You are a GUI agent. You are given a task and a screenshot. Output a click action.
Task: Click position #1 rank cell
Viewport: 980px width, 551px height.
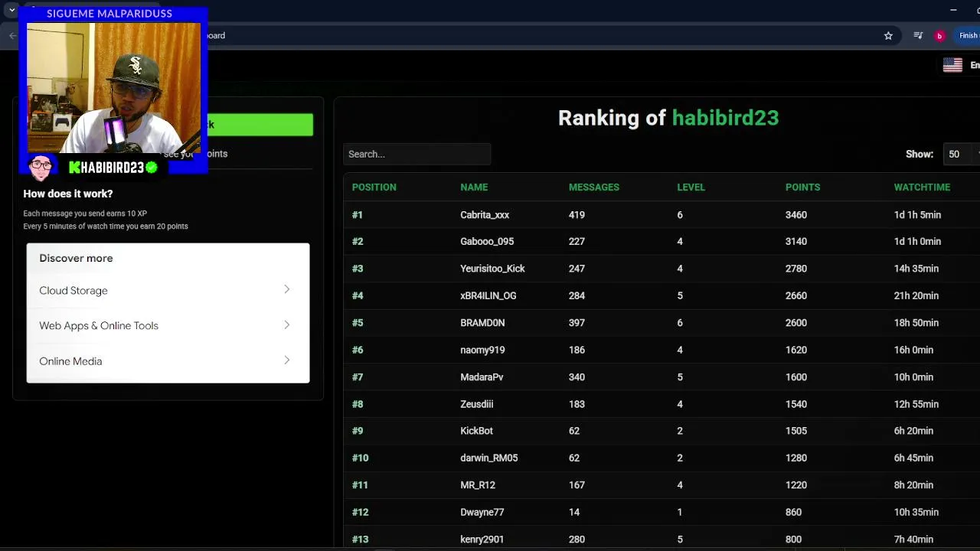coord(358,215)
